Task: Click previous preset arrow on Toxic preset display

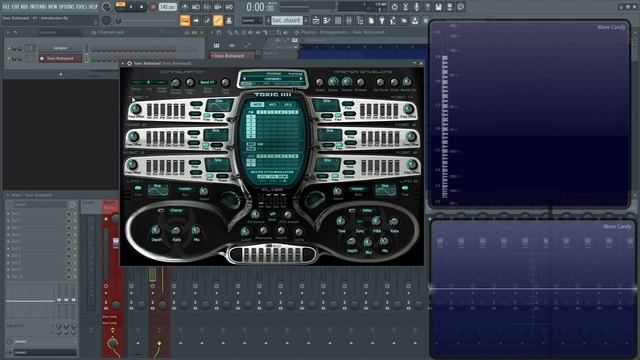Action: [x=244, y=79]
